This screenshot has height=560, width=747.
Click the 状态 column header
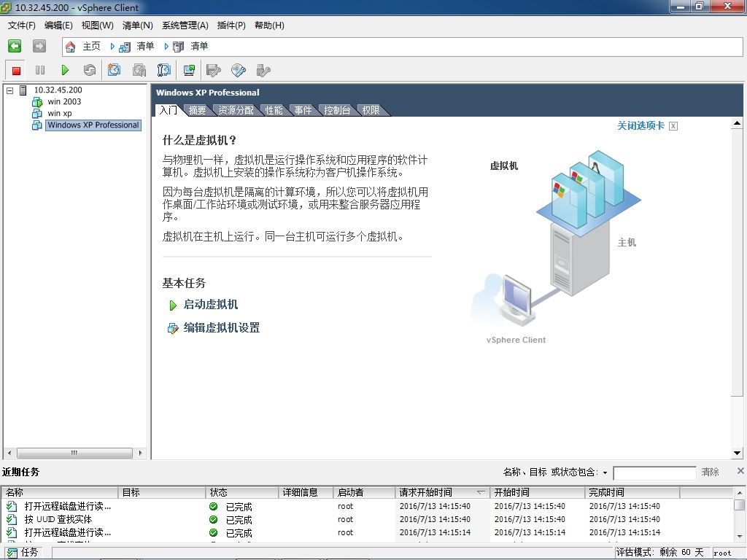(x=241, y=492)
